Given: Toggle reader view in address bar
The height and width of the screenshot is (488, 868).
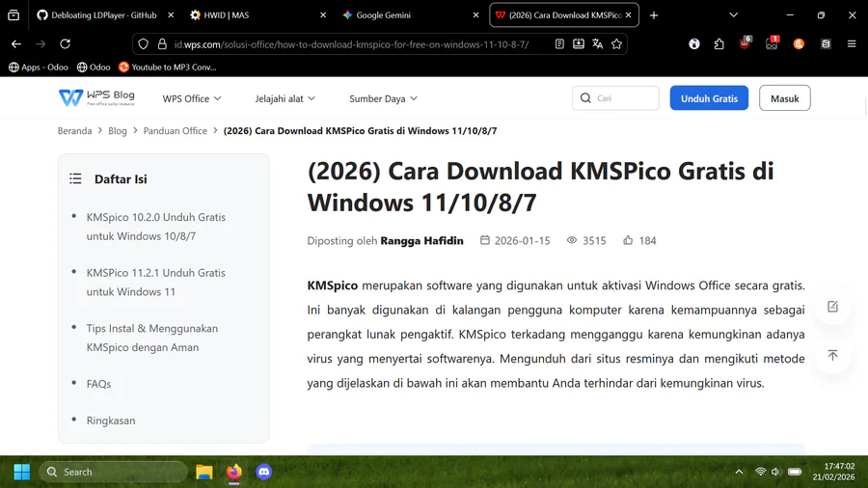Looking at the screenshot, I should (559, 43).
